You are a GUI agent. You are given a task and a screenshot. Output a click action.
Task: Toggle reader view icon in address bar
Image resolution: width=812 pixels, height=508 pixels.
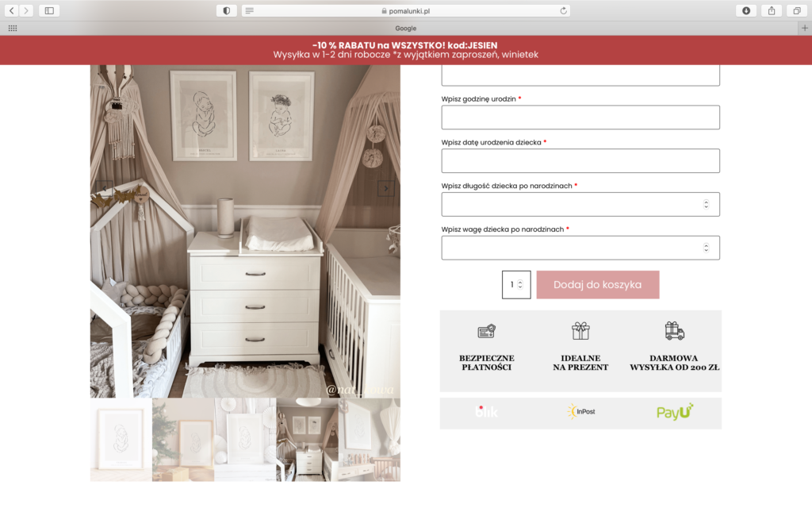coord(250,10)
